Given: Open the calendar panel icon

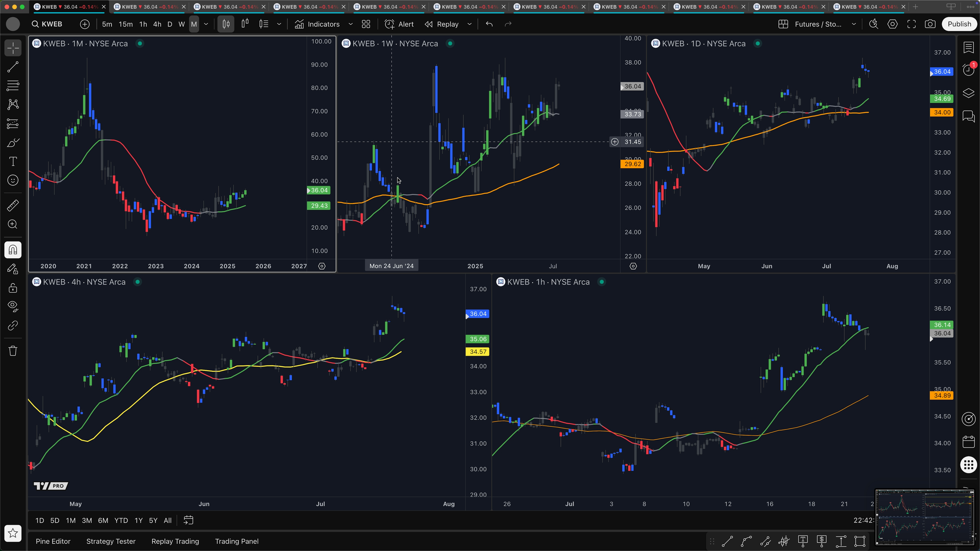Looking at the screenshot, I should (x=969, y=442).
